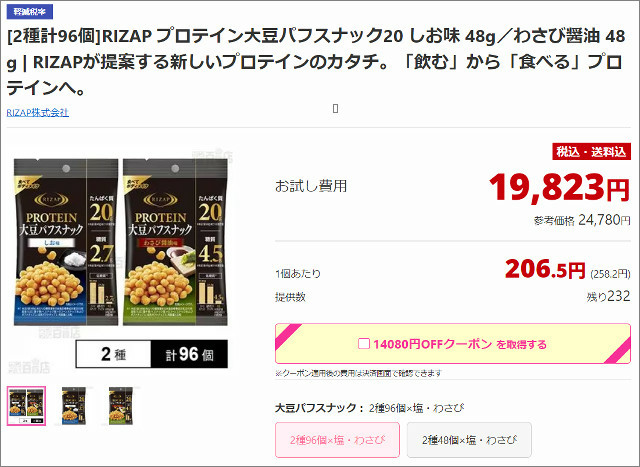
Task: Click the 計96個 black label
Action: click(189, 354)
